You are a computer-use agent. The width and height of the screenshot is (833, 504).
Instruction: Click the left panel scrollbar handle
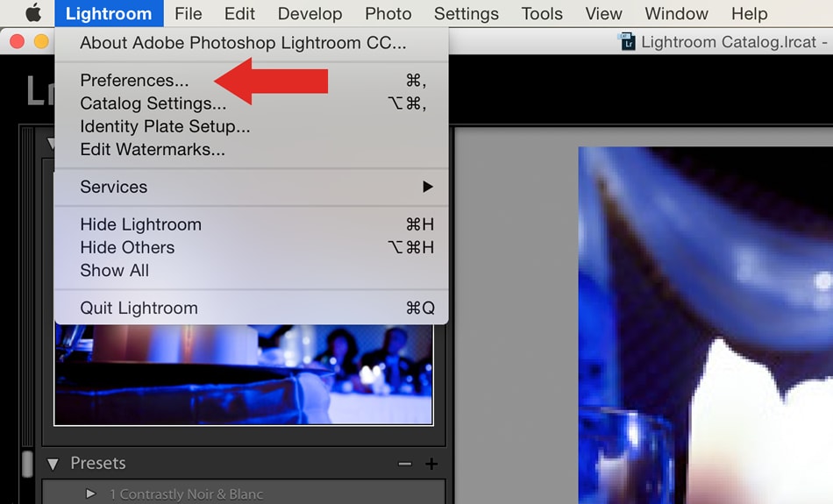coord(28,465)
